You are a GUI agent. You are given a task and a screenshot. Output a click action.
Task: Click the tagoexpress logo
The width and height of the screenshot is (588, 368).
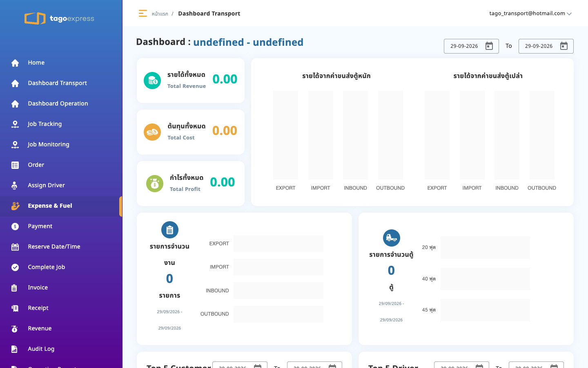[x=59, y=18]
